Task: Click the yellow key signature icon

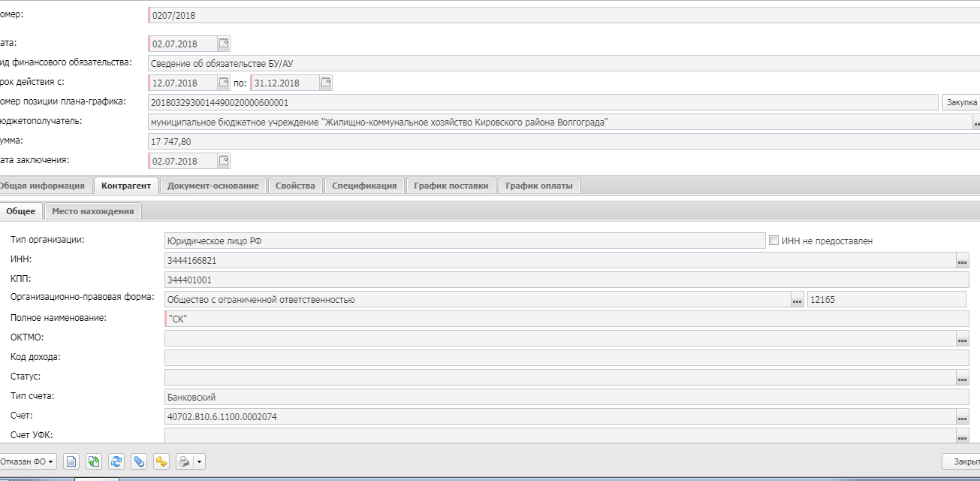Action: pyautogui.click(x=161, y=461)
